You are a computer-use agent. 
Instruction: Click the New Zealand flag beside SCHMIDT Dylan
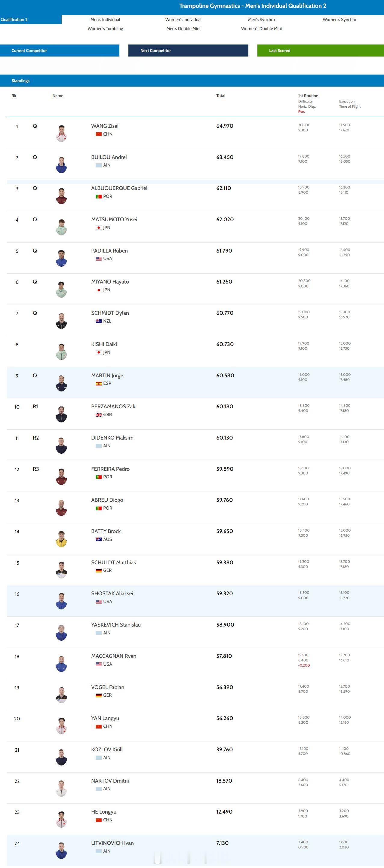pyautogui.click(x=99, y=321)
